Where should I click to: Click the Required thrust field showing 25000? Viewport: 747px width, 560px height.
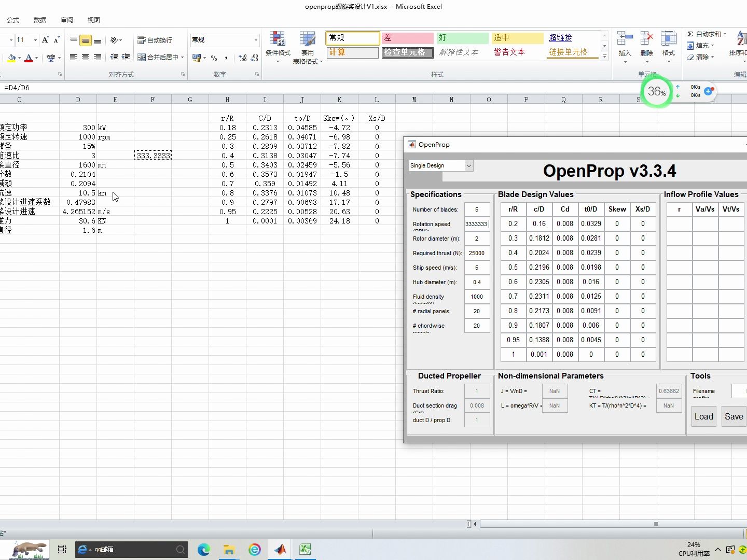point(477,253)
